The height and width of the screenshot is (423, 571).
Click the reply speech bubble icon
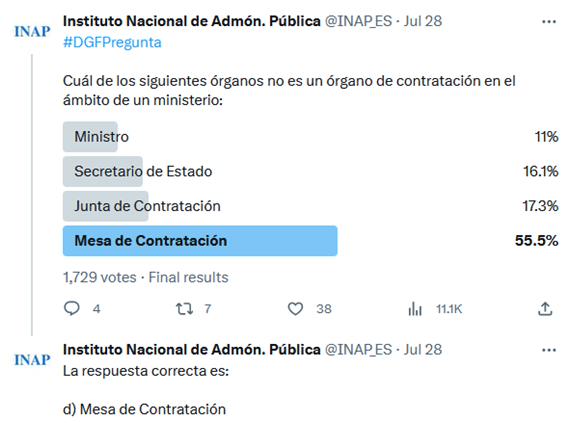point(72,309)
